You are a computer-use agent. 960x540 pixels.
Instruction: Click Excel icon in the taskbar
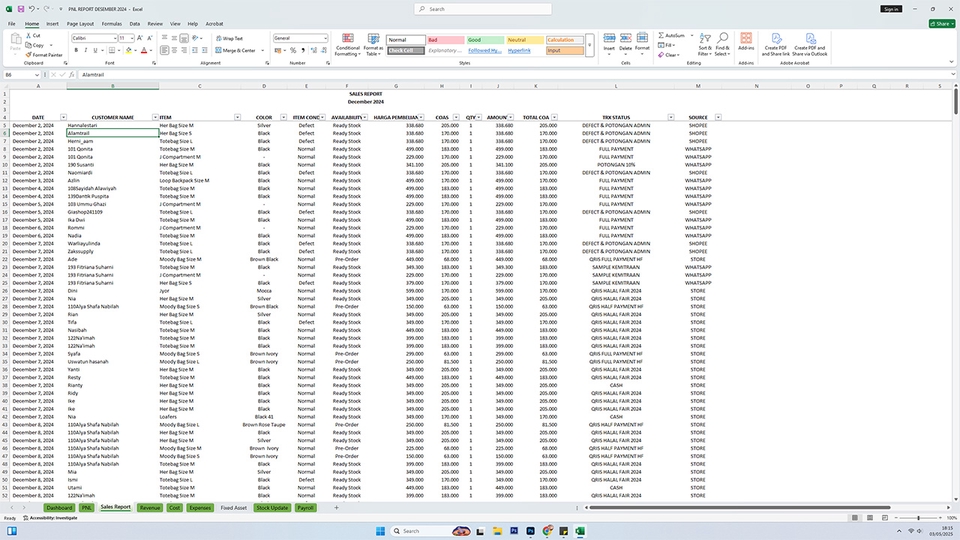coord(580,531)
